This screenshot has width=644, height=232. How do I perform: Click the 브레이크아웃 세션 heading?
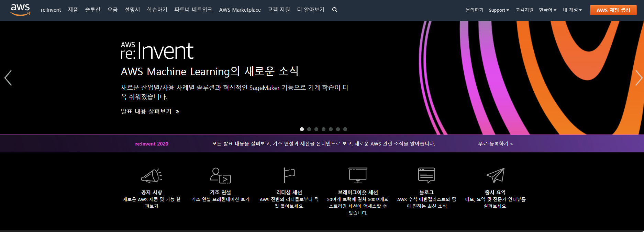[x=358, y=193]
